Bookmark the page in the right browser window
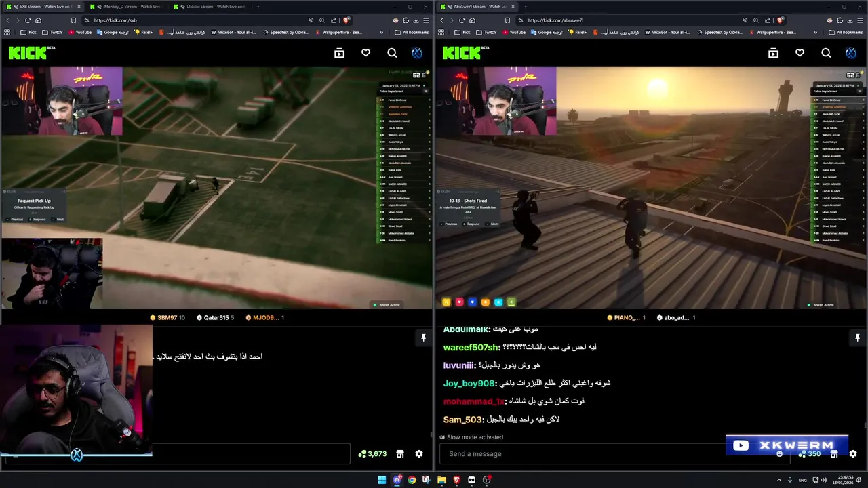Image resolution: width=868 pixels, height=488 pixels. click(507, 20)
